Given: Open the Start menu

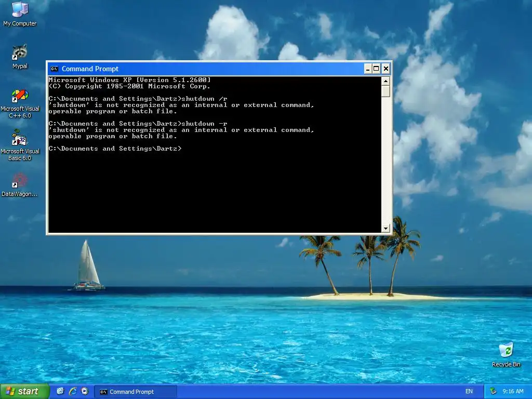Looking at the screenshot, I should 24,392.
